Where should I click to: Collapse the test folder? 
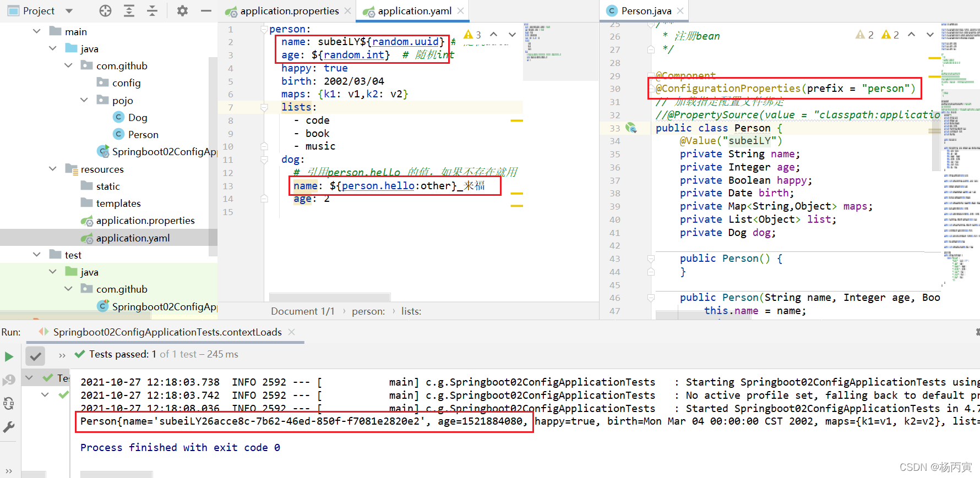pos(37,255)
